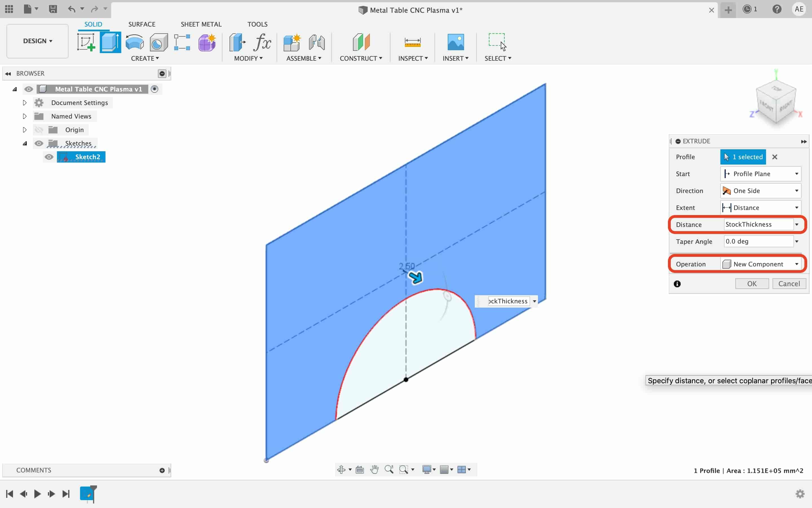Click OK in Extrude dialog
The image size is (812, 508).
[752, 284]
